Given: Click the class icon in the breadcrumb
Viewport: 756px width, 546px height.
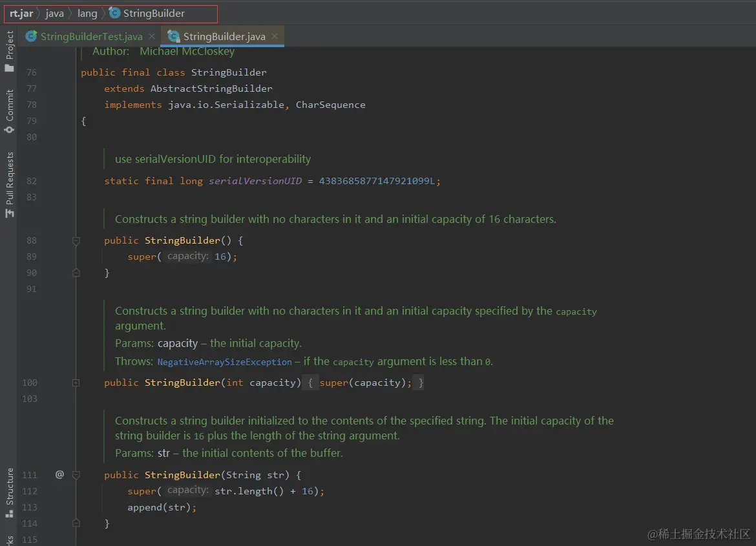Looking at the screenshot, I should coord(115,13).
